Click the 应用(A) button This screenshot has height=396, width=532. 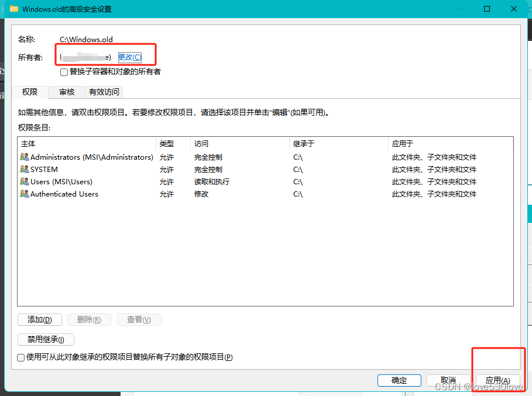496,380
